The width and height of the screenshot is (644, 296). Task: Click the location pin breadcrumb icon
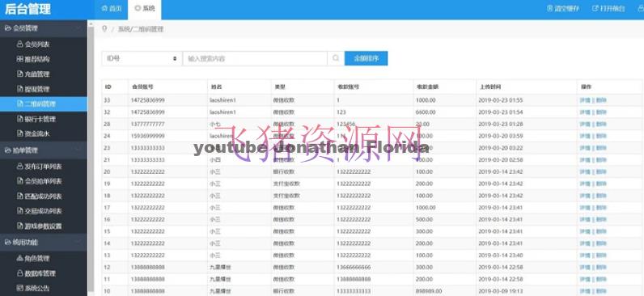[104, 29]
